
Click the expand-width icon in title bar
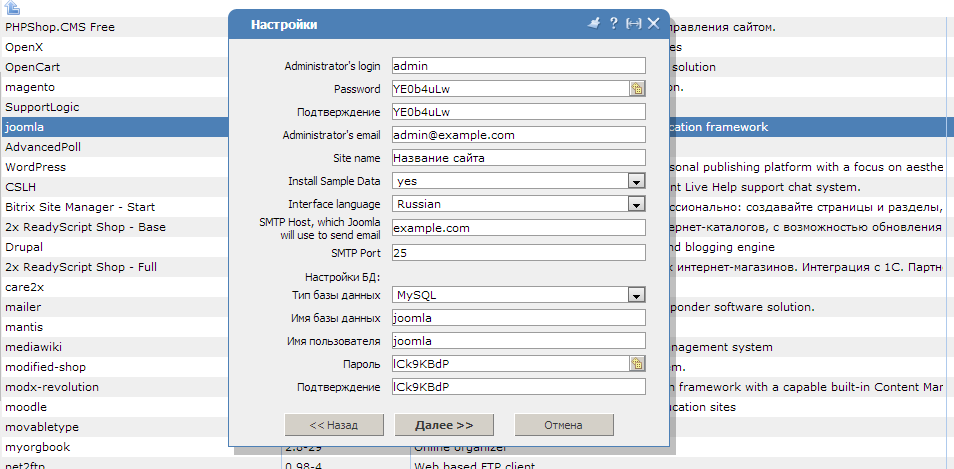click(634, 24)
